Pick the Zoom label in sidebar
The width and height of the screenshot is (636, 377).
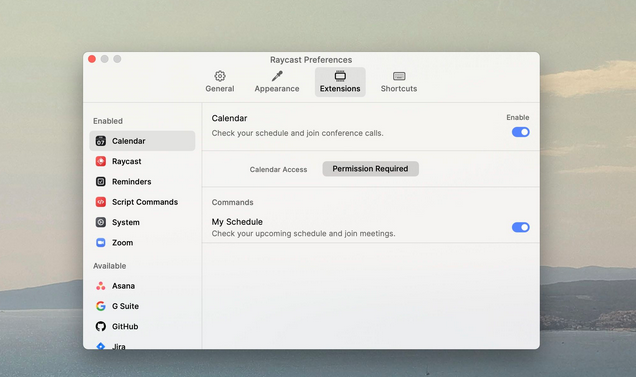coord(122,242)
